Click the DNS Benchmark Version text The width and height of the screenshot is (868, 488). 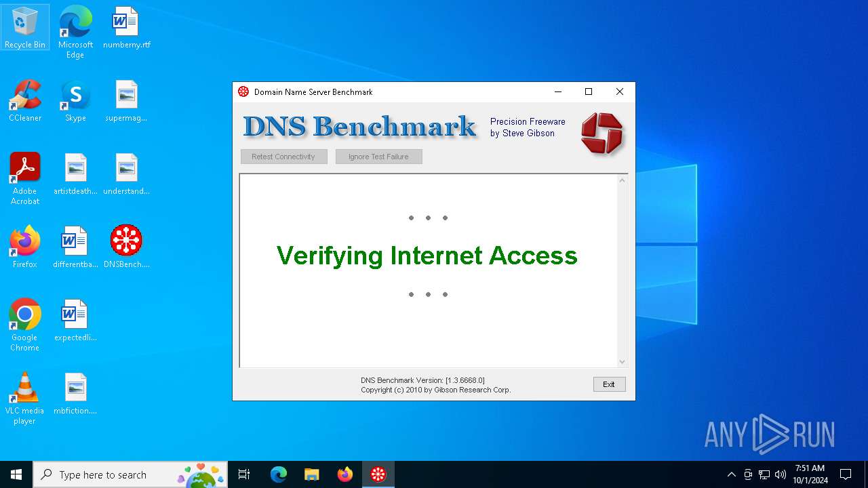422,380
